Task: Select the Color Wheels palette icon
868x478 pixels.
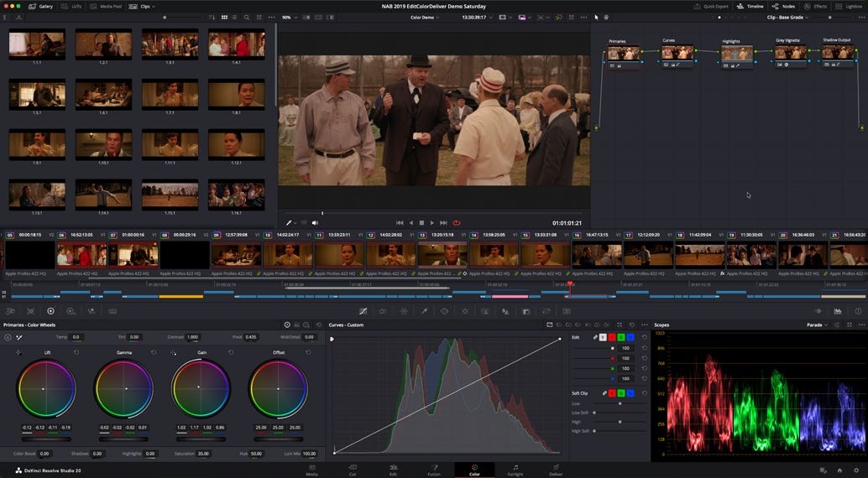Action: click(x=50, y=311)
